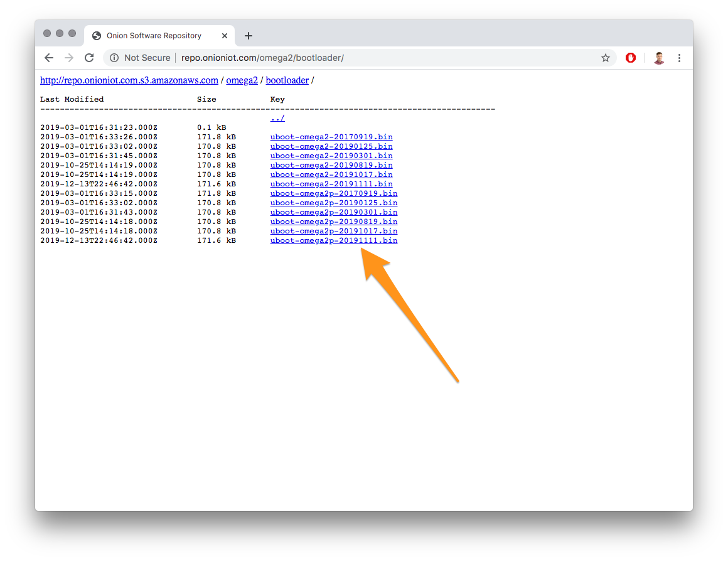Follow the bootloader breadcrumb link
Image resolution: width=728 pixels, height=561 pixels.
(287, 80)
